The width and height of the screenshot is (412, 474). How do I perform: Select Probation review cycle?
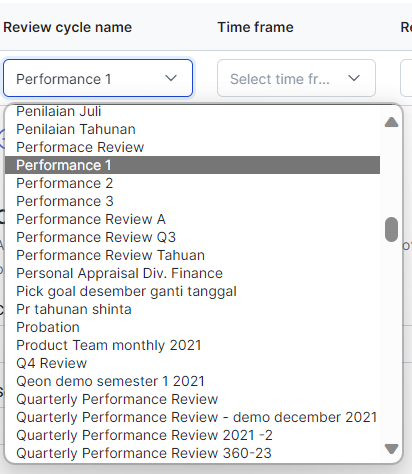point(192,327)
